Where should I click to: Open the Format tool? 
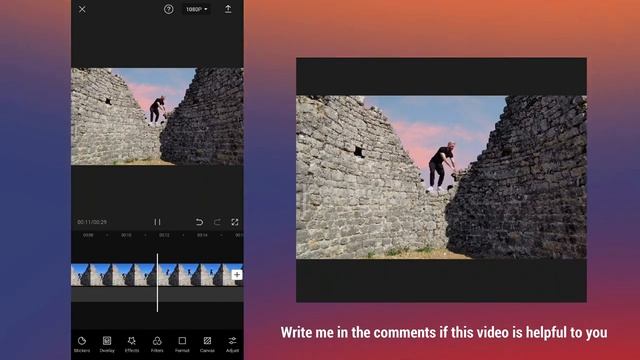[182, 344]
